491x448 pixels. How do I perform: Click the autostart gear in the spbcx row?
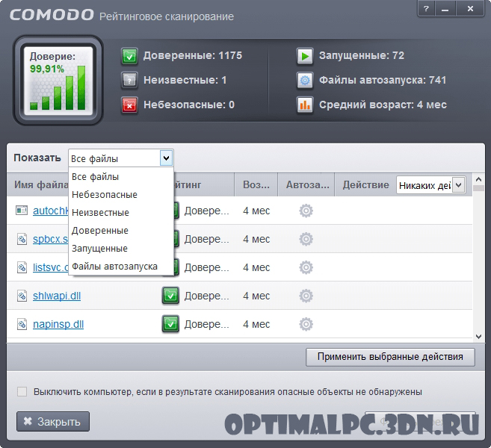coord(306,240)
